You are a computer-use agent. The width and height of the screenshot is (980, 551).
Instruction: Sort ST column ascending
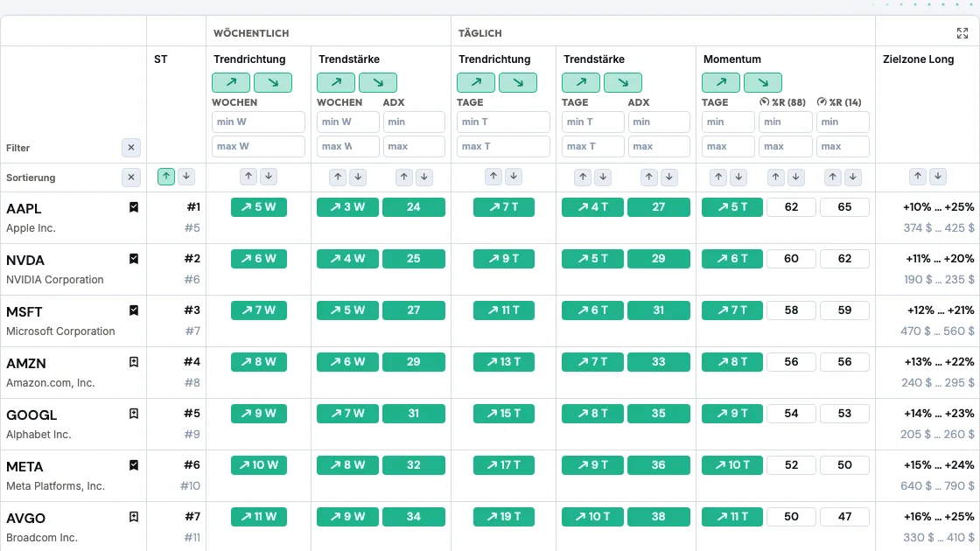(166, 177)
